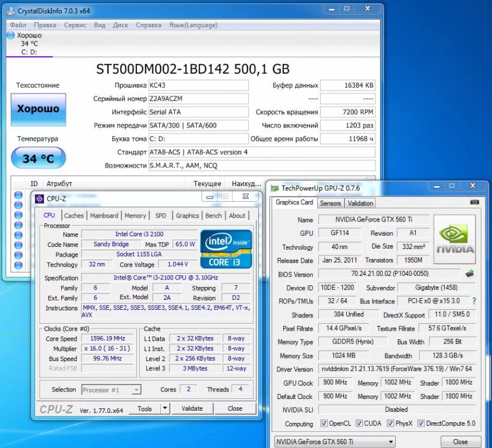Toggle the PhysX checkbox

tap(390, 423)
